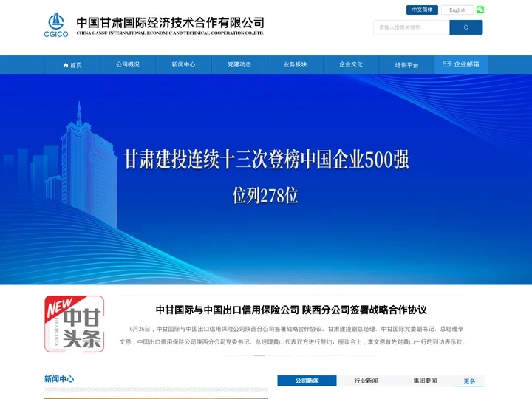
Task: Click the 新闻中心 section heading
Action: click(x=59, y=379)
